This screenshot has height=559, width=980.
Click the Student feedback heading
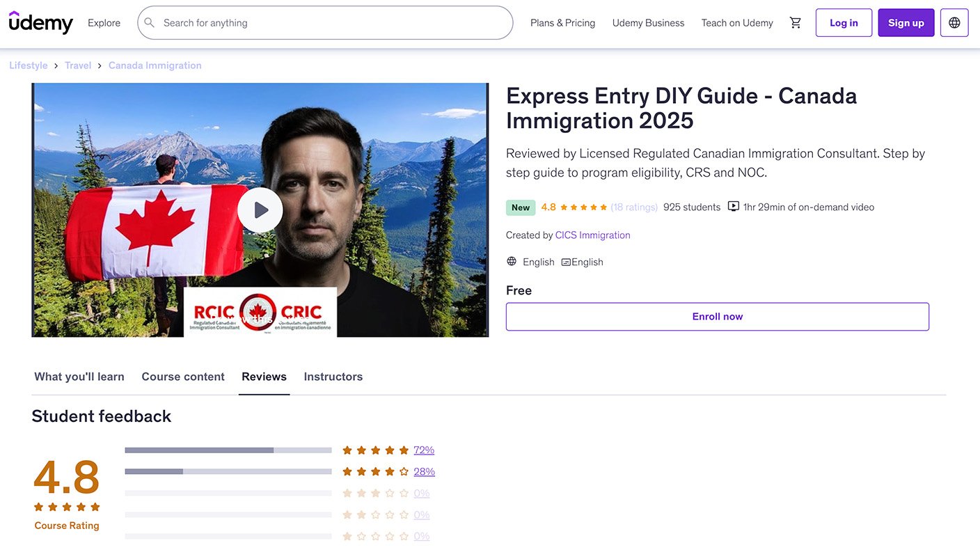pyautogui.click(x=102, y=416)
